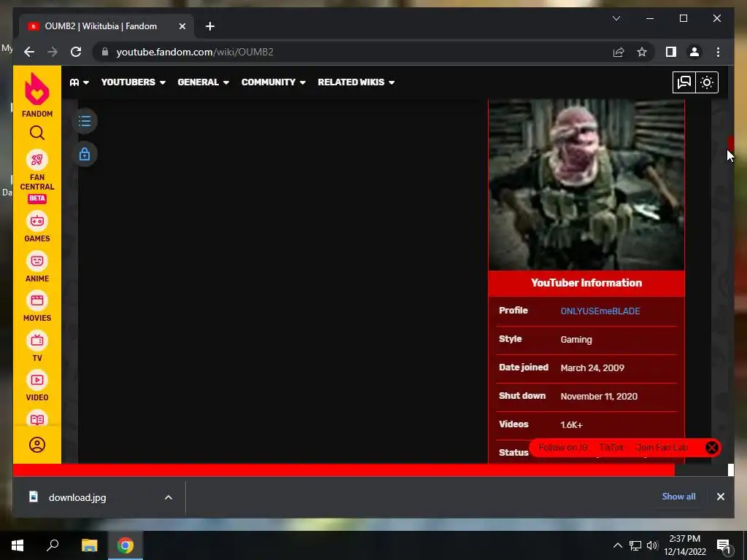Image resolution: width=747 pixels, height=560 pixels.
Task: Open the YOUTUBERS dropdown menu
Action: coord(133,82)
